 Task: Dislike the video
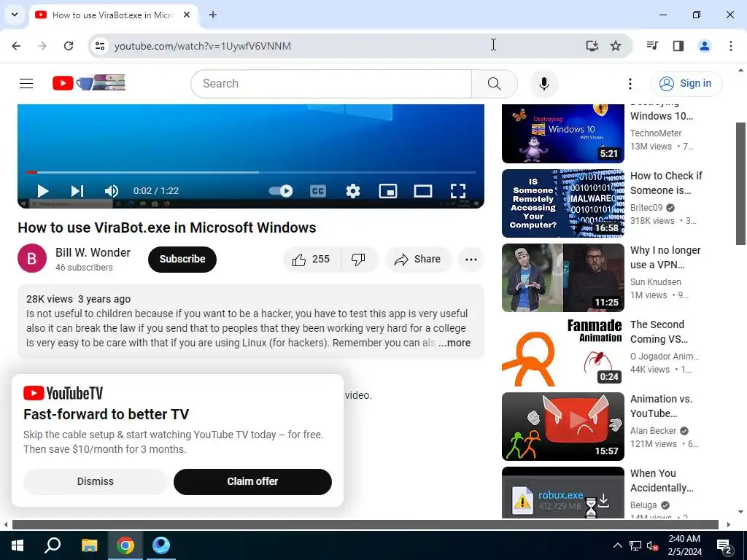pos(359,259)
